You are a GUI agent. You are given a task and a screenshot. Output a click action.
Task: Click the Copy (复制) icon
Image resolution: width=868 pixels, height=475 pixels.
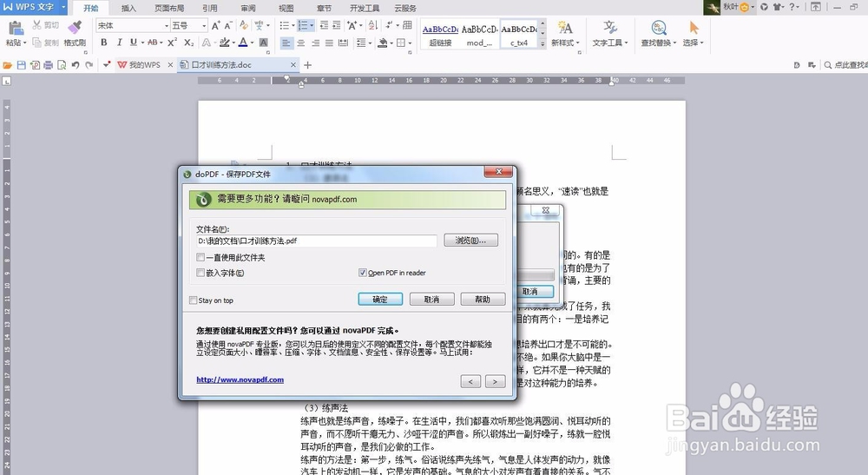[37, 43]
